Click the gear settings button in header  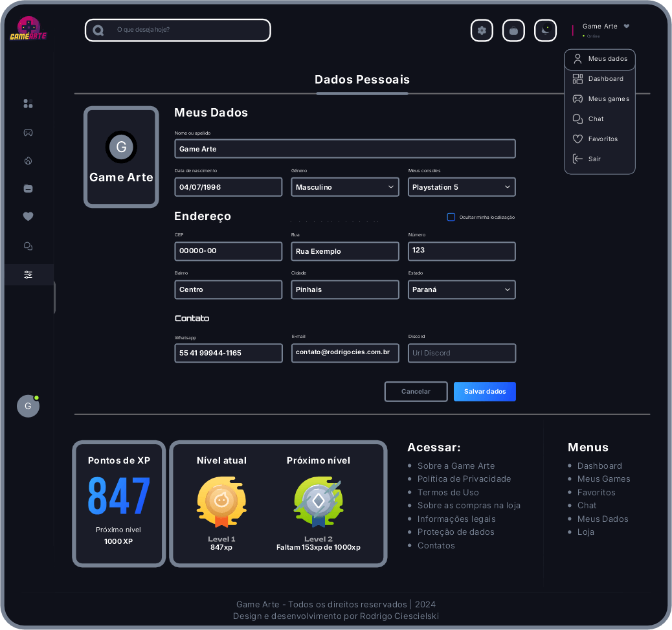(482, 30)
